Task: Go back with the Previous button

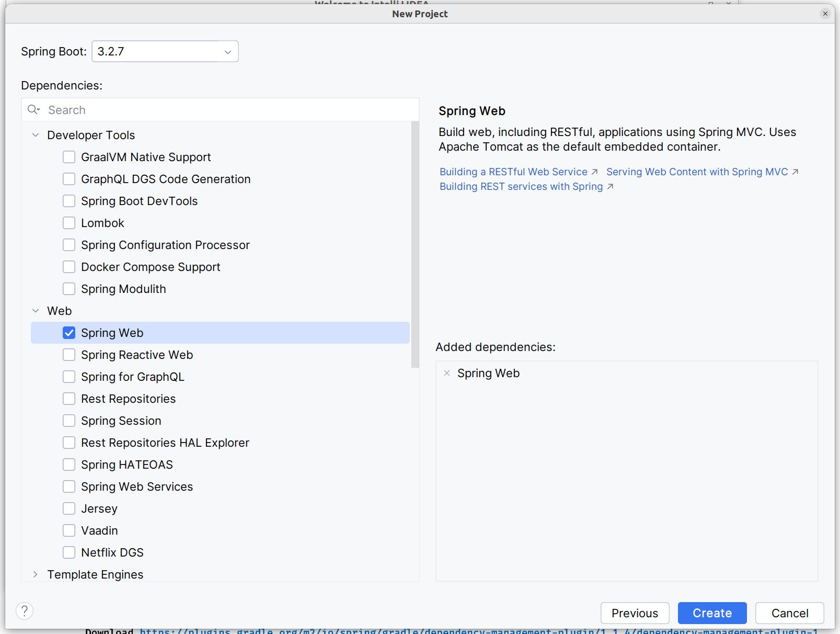Action: [635, 613]
